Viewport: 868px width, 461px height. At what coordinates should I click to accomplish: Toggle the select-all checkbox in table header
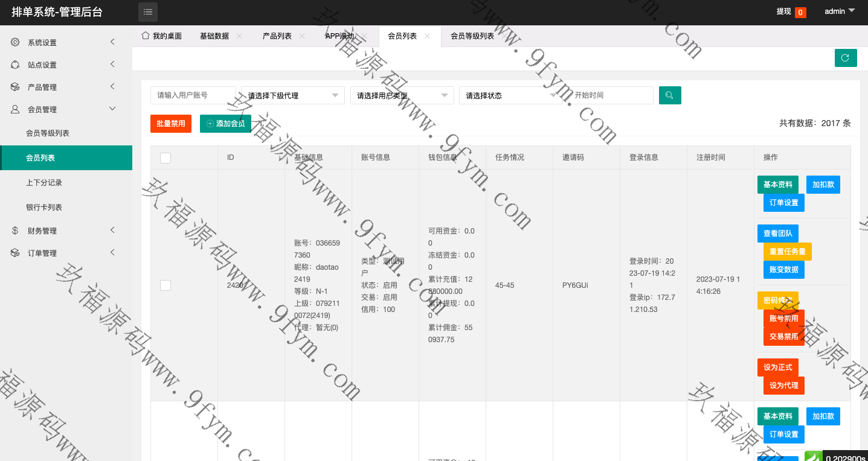coord(166,157)
